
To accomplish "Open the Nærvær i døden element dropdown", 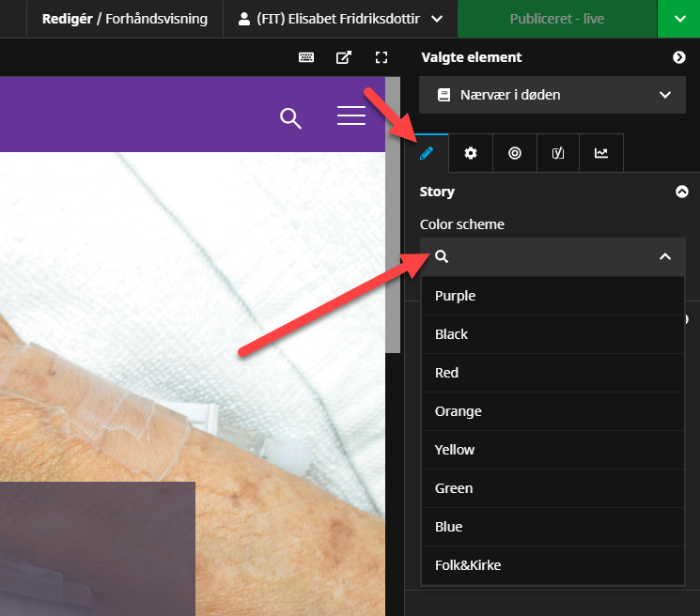I will 552,95.
